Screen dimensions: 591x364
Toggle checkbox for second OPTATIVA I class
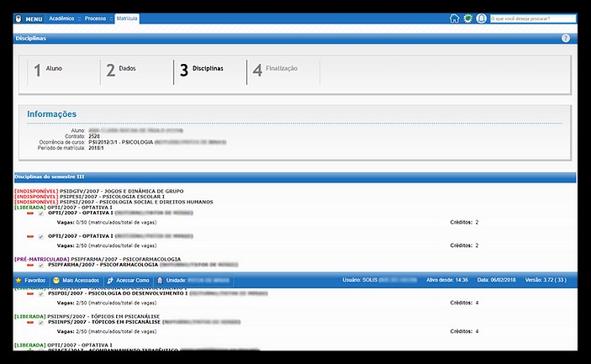point(40,236)
